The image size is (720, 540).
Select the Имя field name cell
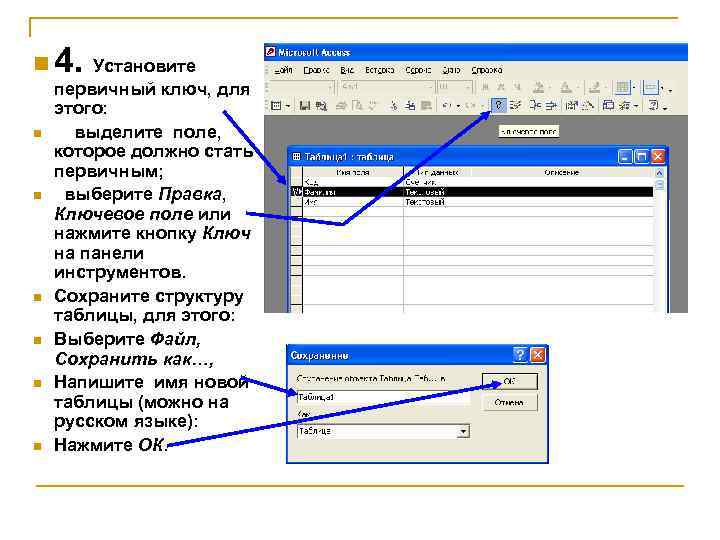tap(353, 202)
